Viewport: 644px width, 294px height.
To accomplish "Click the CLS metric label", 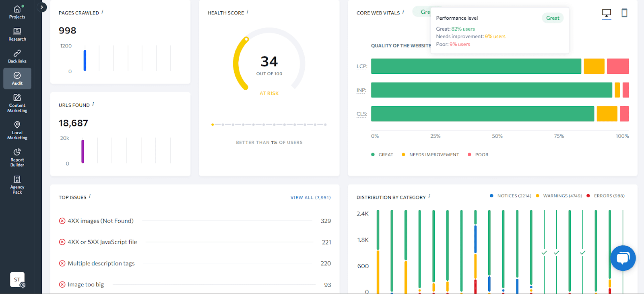I will (x=361, y=114).
